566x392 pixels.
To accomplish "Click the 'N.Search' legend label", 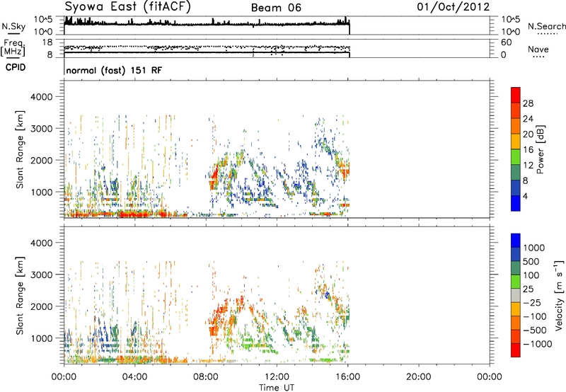I will coord(547,26).
